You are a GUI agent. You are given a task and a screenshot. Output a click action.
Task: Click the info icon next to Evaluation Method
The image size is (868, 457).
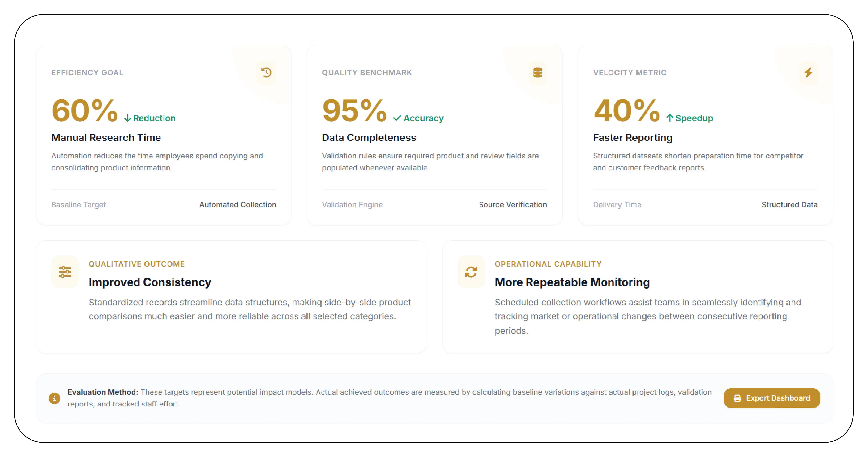coord(54,398)
